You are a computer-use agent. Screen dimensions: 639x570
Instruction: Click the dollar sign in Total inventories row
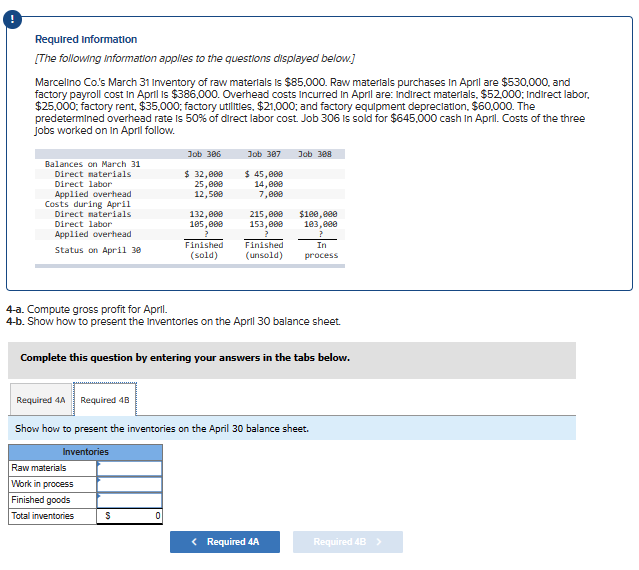click(108, 516)
